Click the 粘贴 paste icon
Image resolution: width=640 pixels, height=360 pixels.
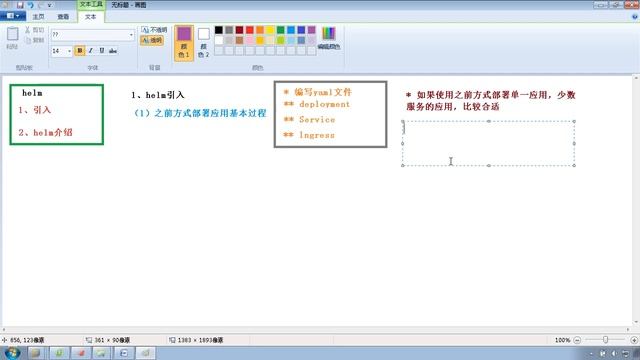click(x=12, y=35)
